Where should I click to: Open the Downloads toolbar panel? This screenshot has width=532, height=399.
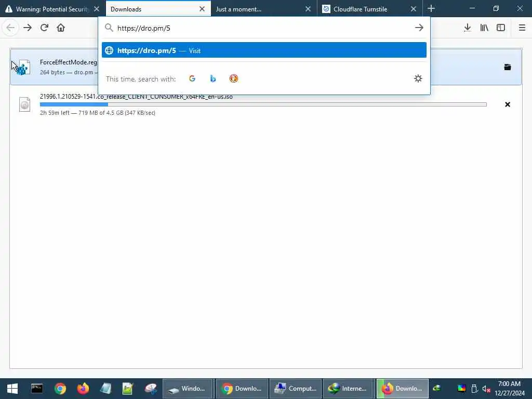coord(467,28)
